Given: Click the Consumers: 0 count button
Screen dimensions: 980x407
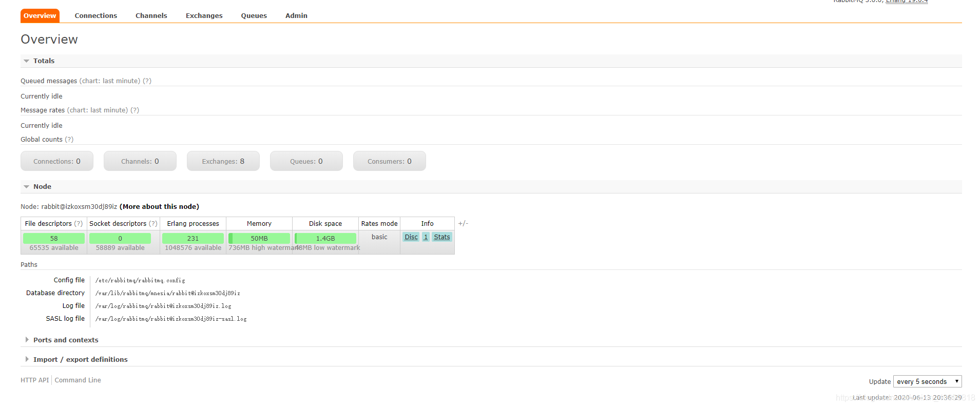Looking at the screenshot, I should pyautogui.click(x=390, y=161).
